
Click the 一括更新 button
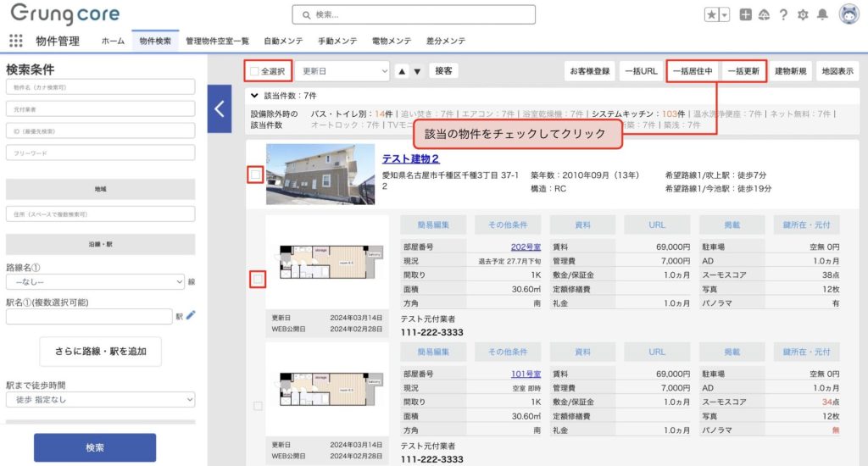coord(743,71)
